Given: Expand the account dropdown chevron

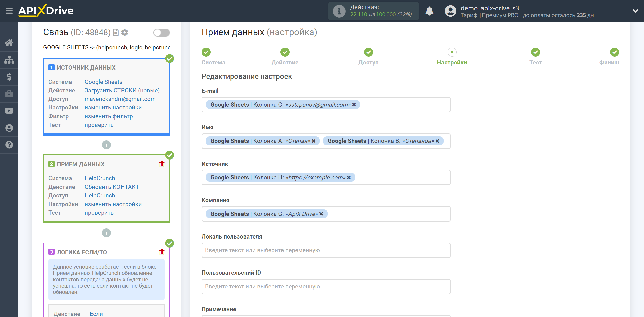Looking at the screenshot, I should pyautogui.click(x=635, y=11).
